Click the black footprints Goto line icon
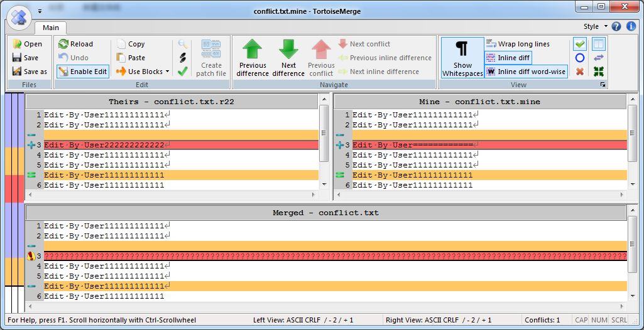The height and width of the screenshot is (330, 644). tap(183, 58)
